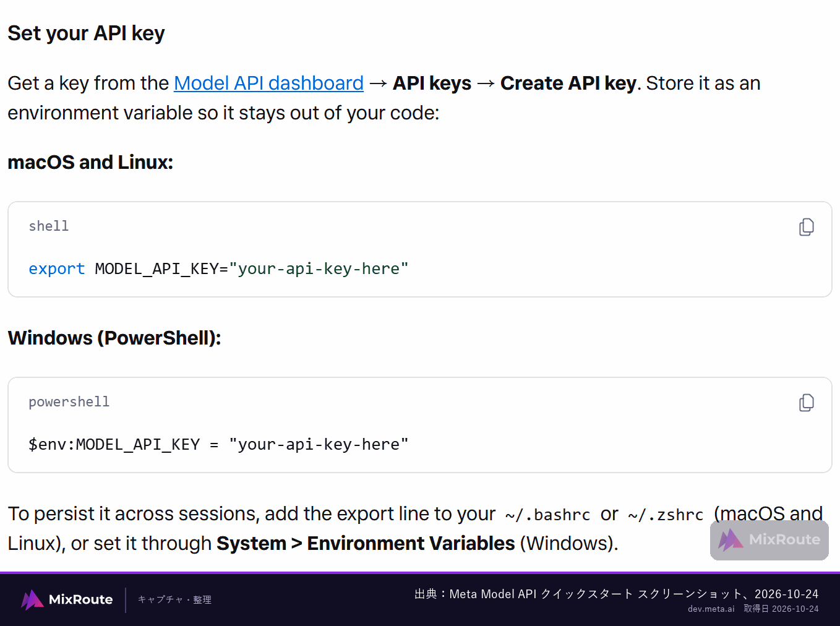Click the "macOS and Linux:" subheading
The height and width of the screenshot is (626, 840).
[x=90, y=162]
